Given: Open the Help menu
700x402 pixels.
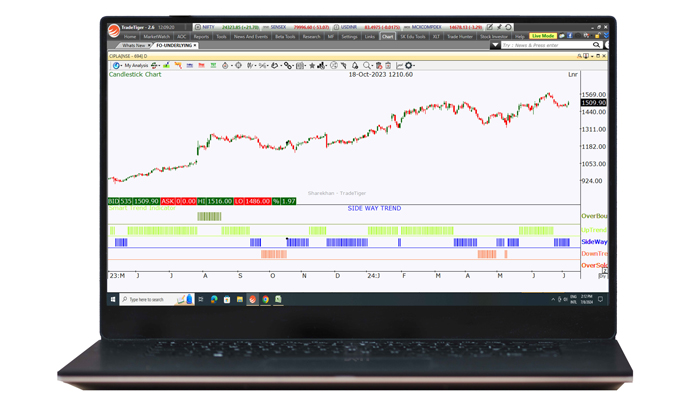Looking at the screenshot, I should tap(520, 37).
